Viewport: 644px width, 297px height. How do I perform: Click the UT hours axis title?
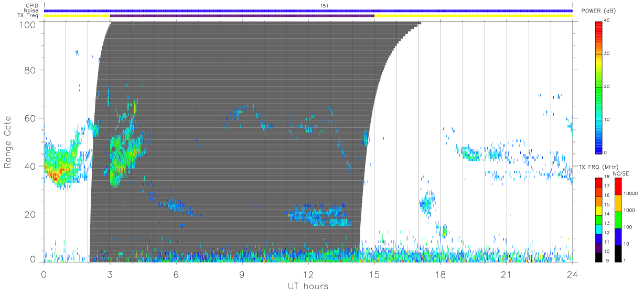pos(308,286)
